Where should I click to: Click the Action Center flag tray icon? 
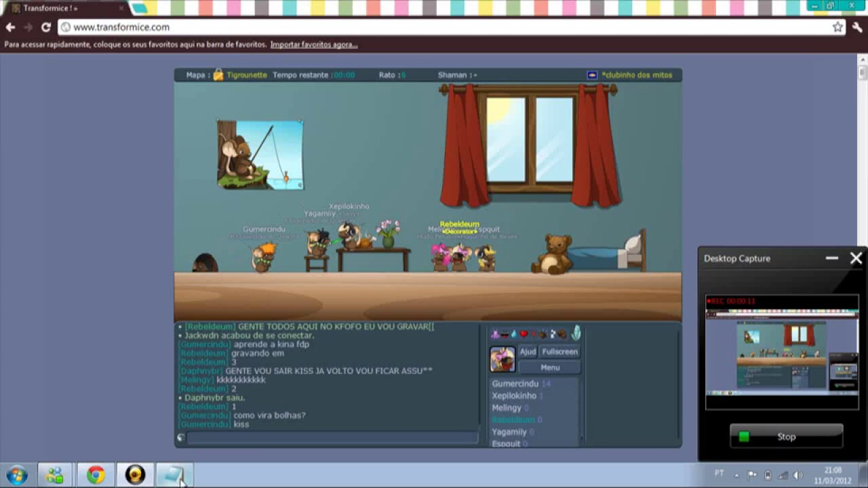pos(752,474)
